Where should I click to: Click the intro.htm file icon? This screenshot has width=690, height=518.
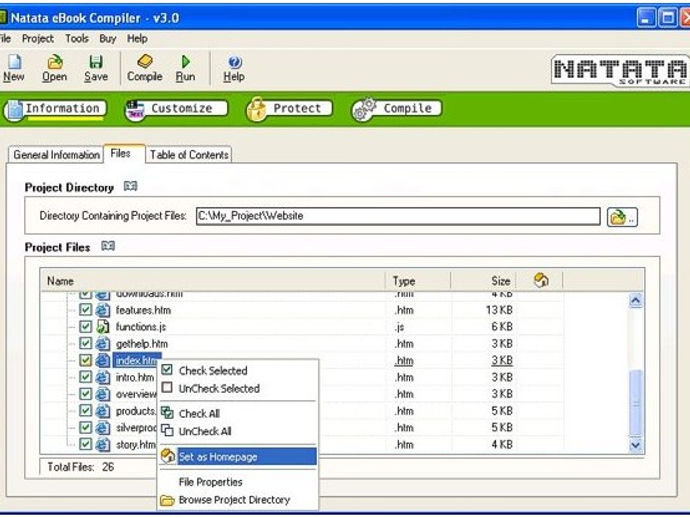103,377
